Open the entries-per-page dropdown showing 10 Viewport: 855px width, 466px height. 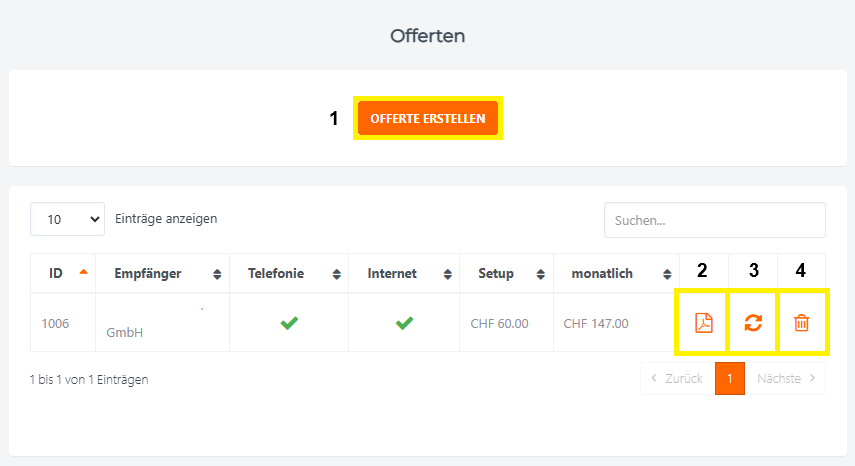[67, 219]
